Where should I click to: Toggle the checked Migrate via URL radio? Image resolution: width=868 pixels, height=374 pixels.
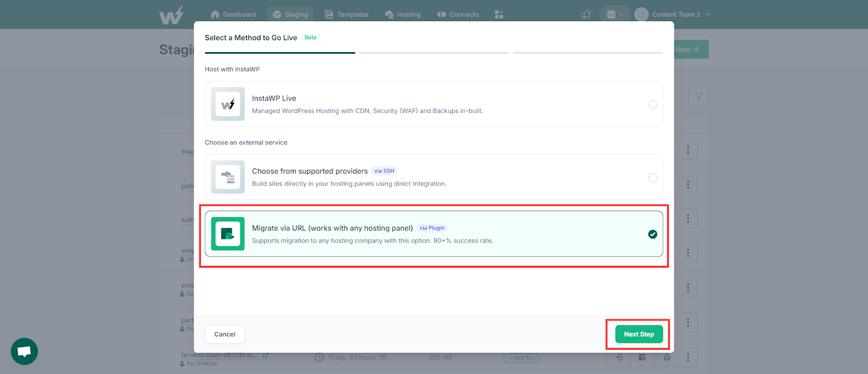653,234
